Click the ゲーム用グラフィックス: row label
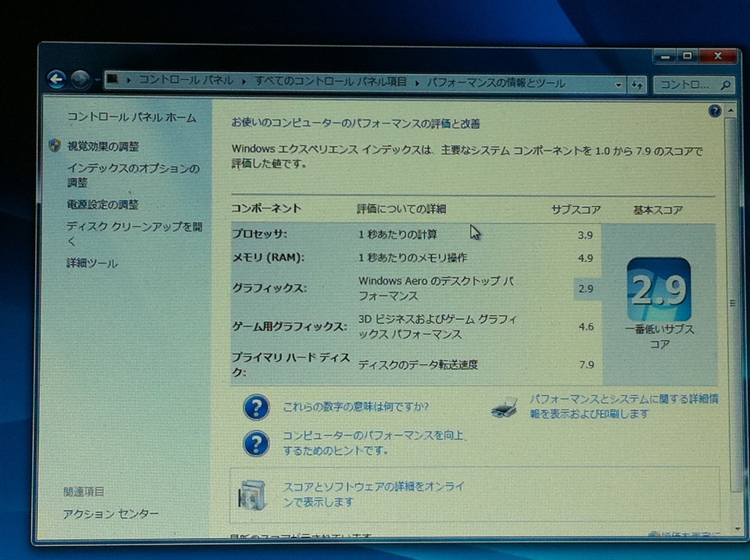This screenshot has width=750, height=560. 289,326
